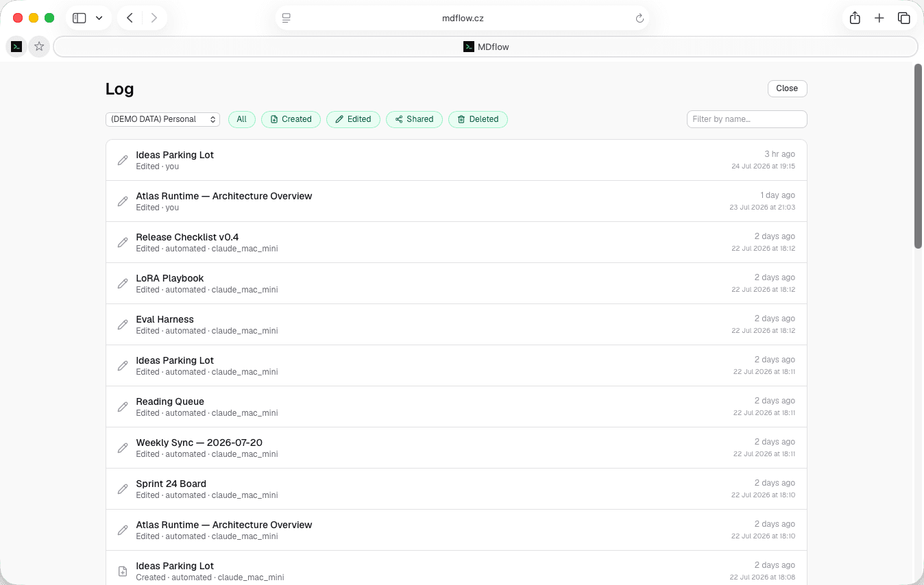Open the Reading Queue entry

click(457, 407)
